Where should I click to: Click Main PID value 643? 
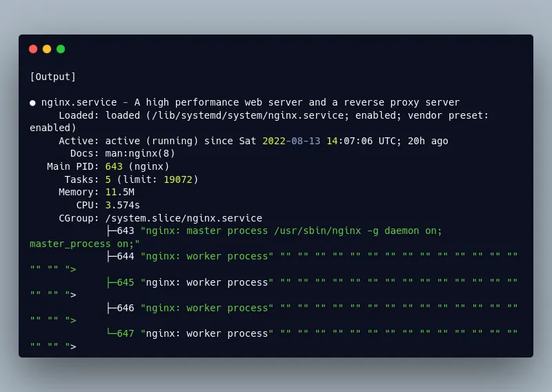[114, 166]
